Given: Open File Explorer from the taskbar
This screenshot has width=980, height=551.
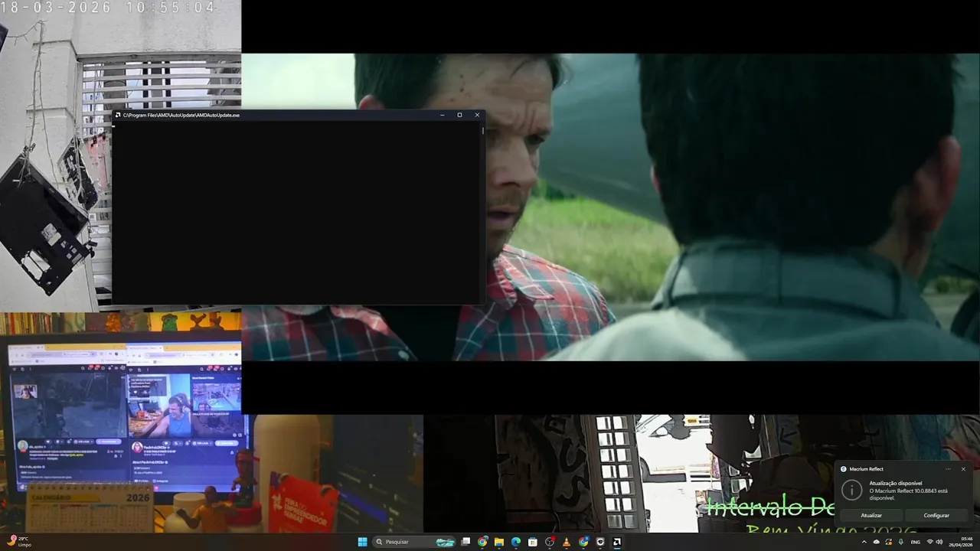Looking at the screenshot, I should (x=499, y=542).
